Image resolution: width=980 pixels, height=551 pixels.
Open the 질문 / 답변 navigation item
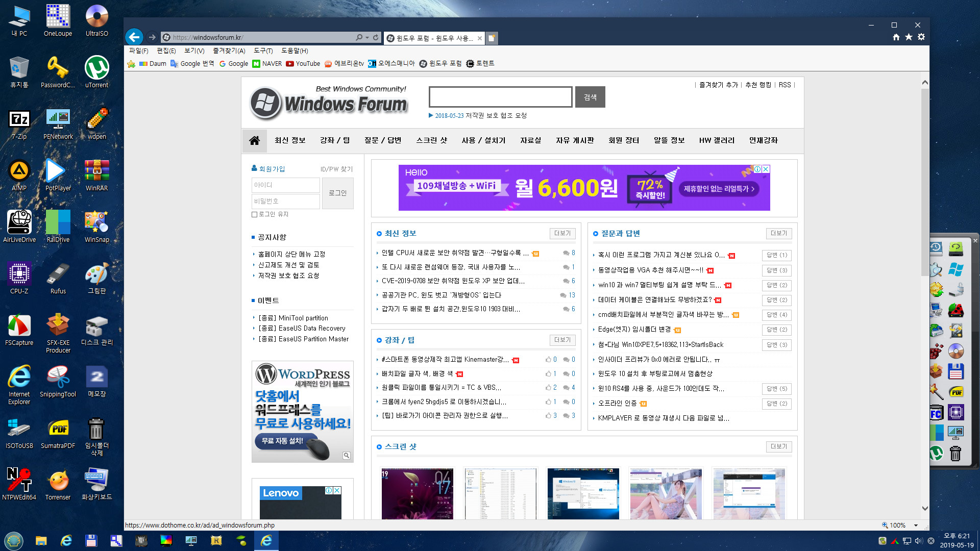coord(383,140)
